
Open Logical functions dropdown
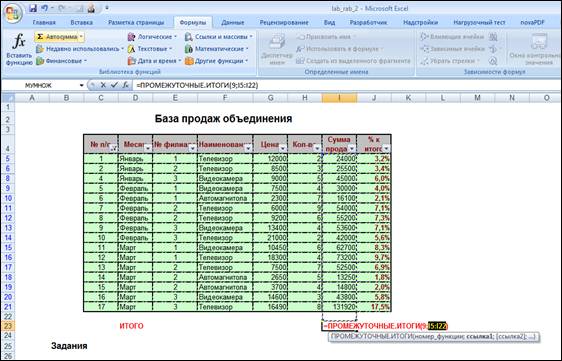click(152, 37)
